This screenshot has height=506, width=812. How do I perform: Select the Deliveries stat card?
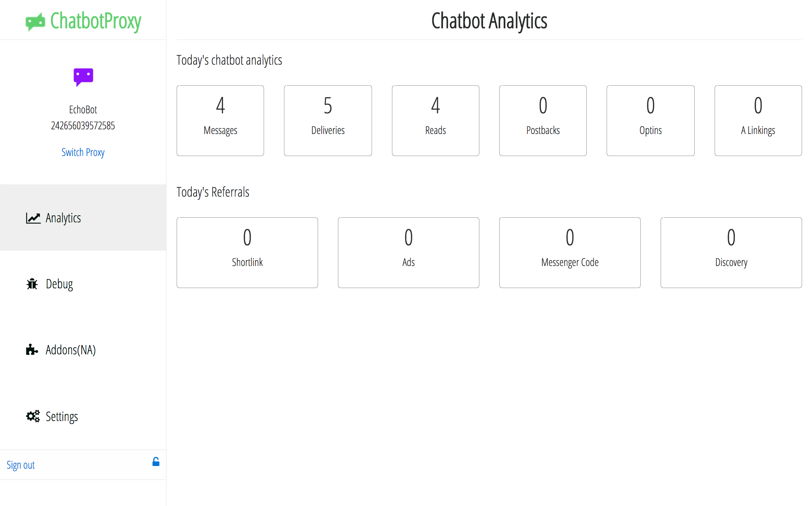click(328, 120)
